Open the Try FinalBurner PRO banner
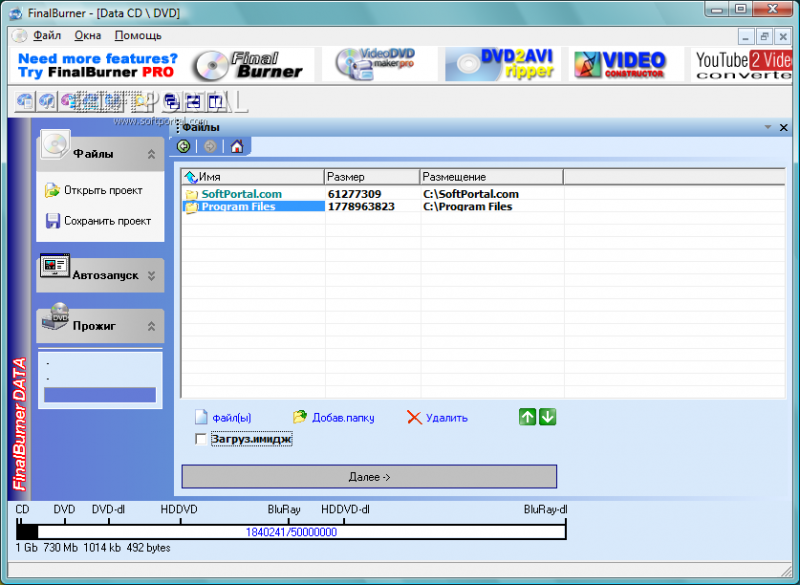 [x=161, y=65]
